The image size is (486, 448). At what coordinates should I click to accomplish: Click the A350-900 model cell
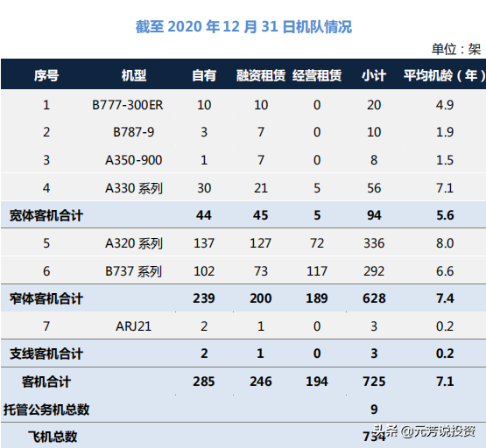[x=134, y=160]
